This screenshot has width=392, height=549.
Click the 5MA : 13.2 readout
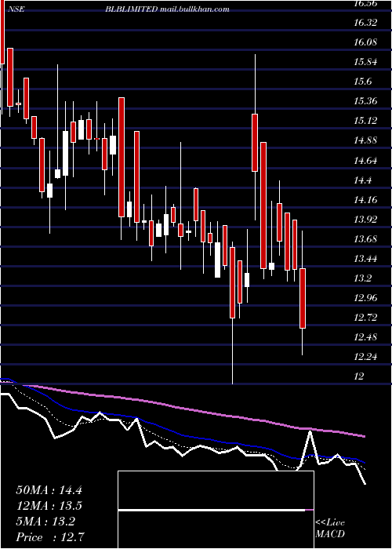pos(45,522)
